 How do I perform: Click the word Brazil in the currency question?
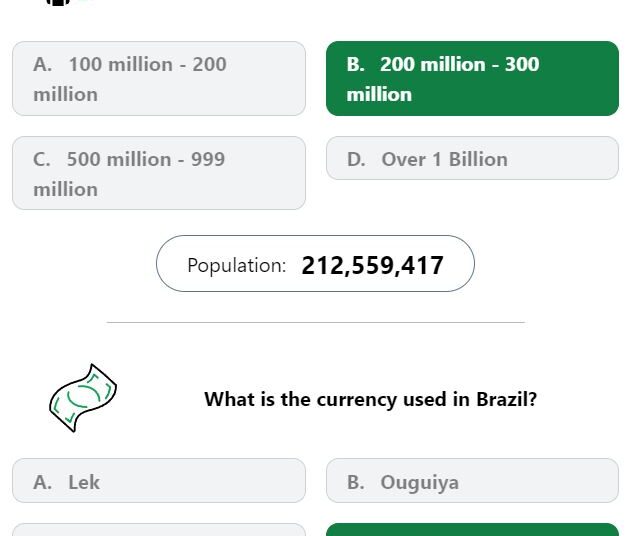[x=506, y=399]
